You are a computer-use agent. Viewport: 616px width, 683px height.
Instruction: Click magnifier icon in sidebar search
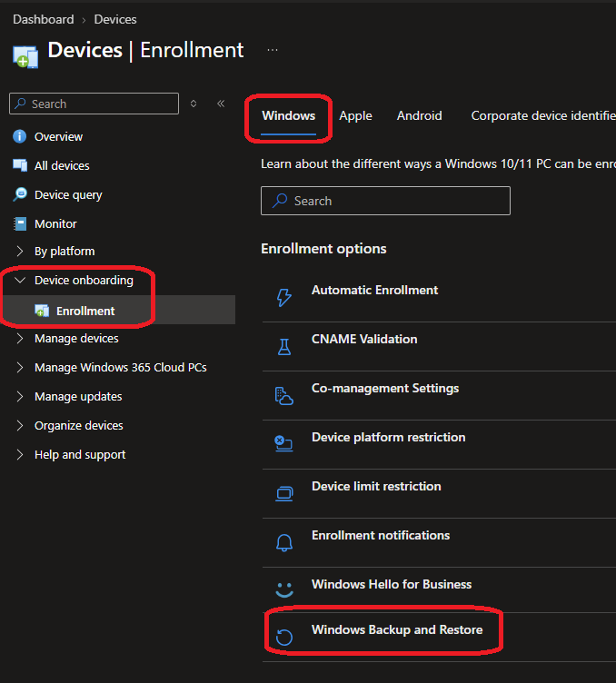(x=20, y=104)
